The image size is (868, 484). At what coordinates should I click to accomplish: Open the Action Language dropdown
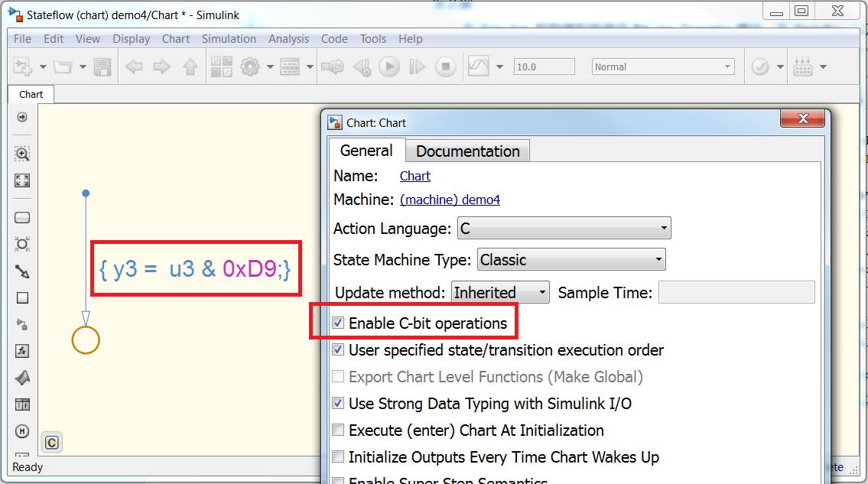click(x=564, y=228)
